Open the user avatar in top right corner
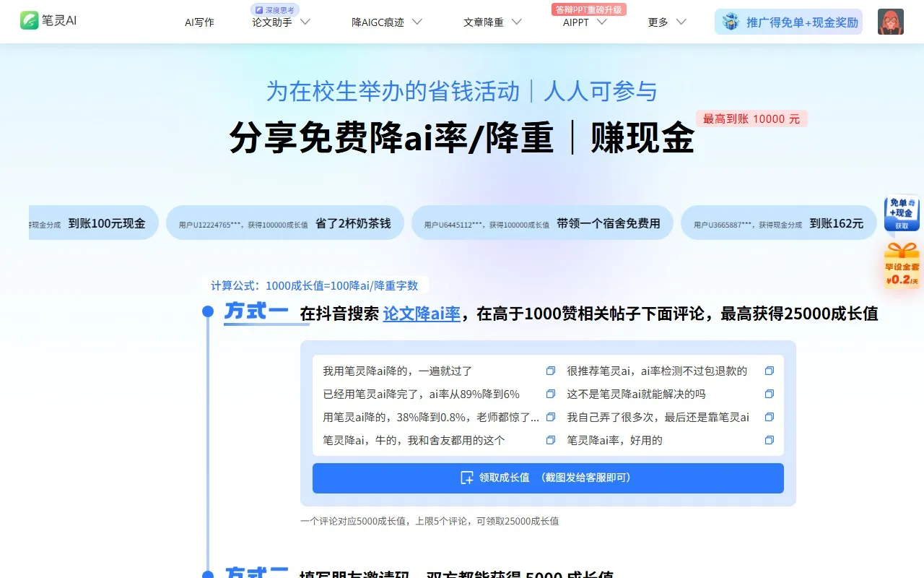924x578 pixels. (891, 22)
